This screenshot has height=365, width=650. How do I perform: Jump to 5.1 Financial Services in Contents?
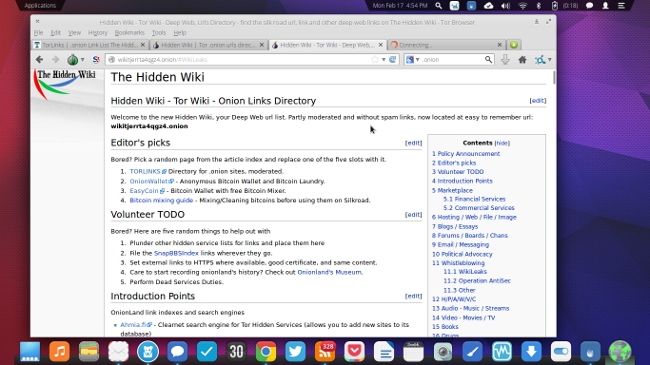point(474,199)
